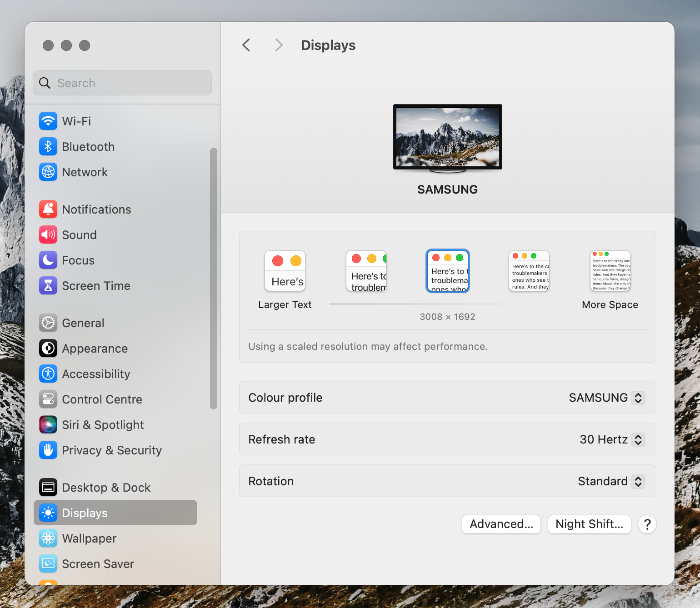This screenshot has width=700, height=608.
Task: Switch to Desktop & Dock settings
Action: point(106,488)
